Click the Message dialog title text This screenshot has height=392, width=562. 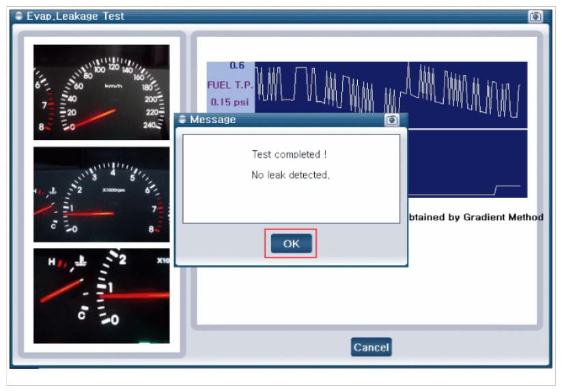[213, 120]
